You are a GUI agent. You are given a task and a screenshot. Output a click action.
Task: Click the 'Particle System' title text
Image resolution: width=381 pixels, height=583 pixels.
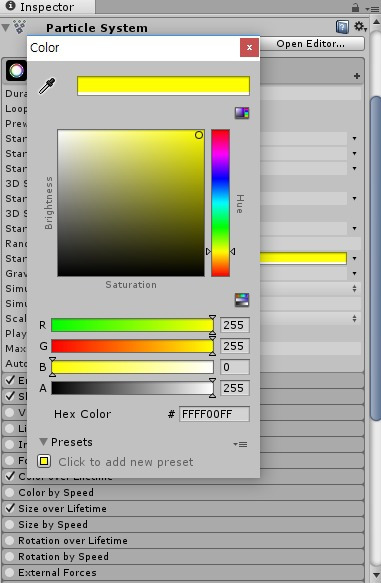click(x=97, y=28)
